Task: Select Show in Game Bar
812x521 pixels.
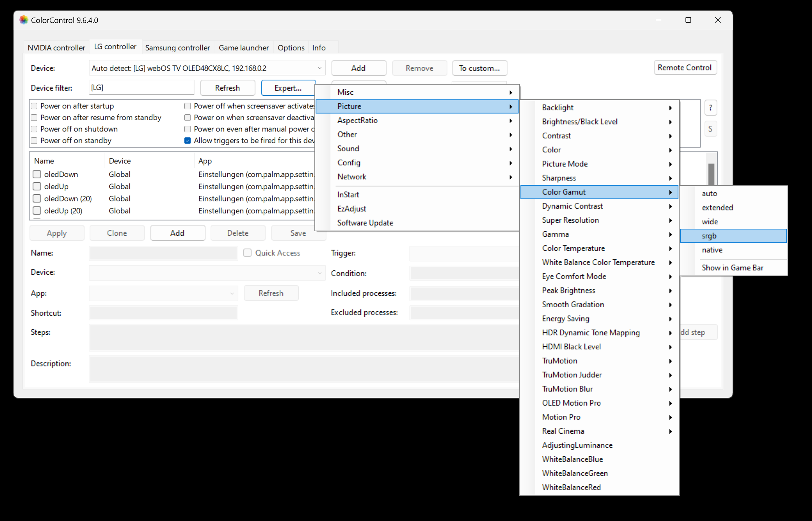Action: (733, 268)
